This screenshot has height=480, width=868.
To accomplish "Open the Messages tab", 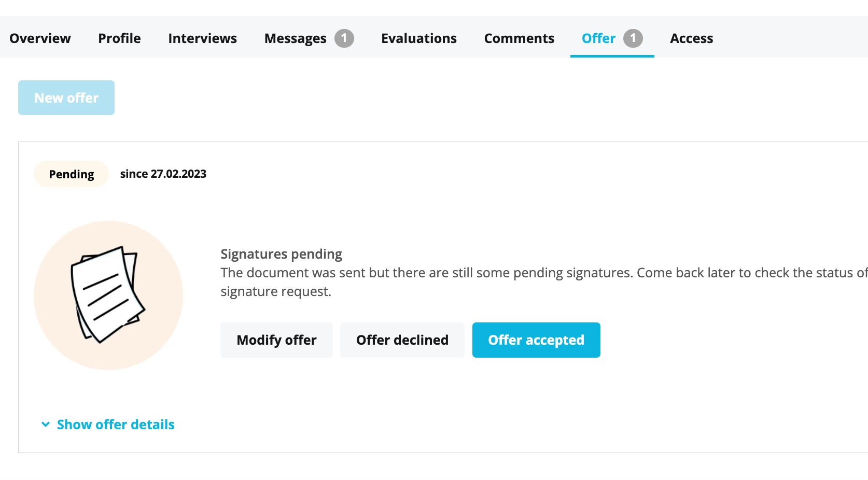I will point(296,38).
